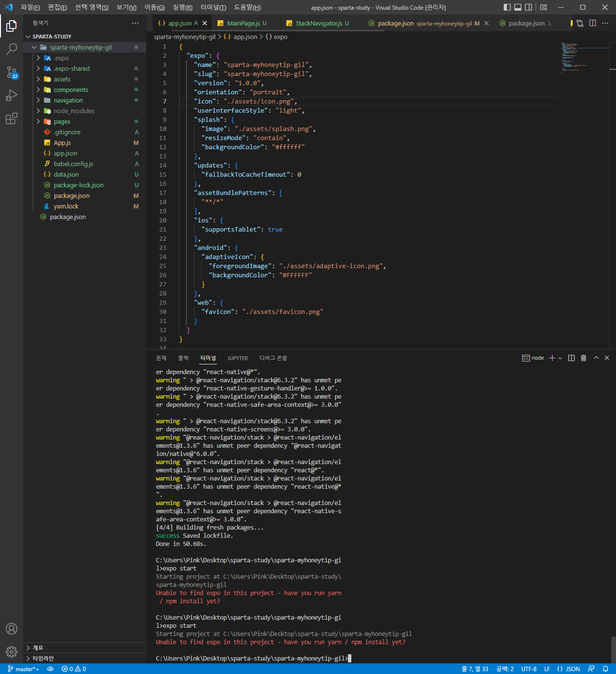Screen dimensions: 616x674
Task: Toggle the bottom panel visibility
Action: [x=518, y=7]
